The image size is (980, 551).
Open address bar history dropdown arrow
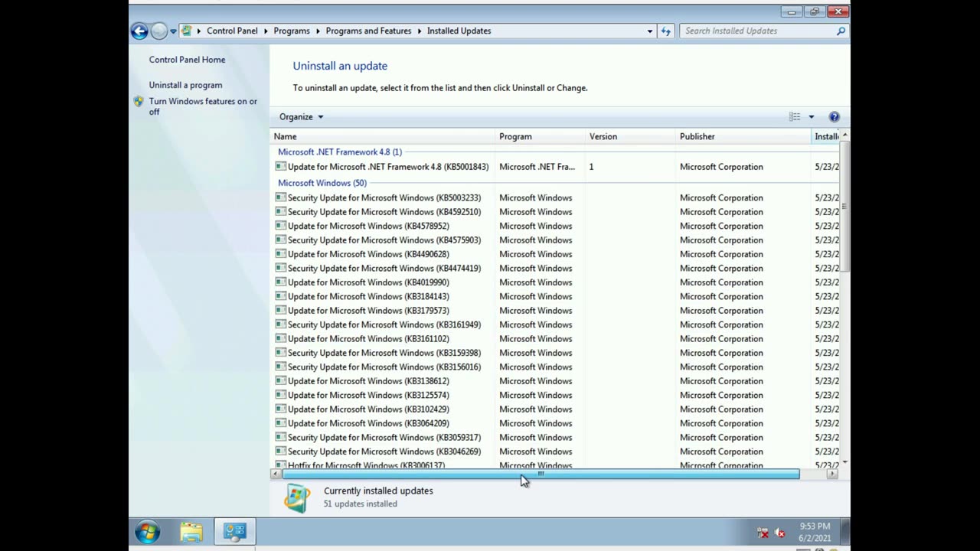pos(650,31)
